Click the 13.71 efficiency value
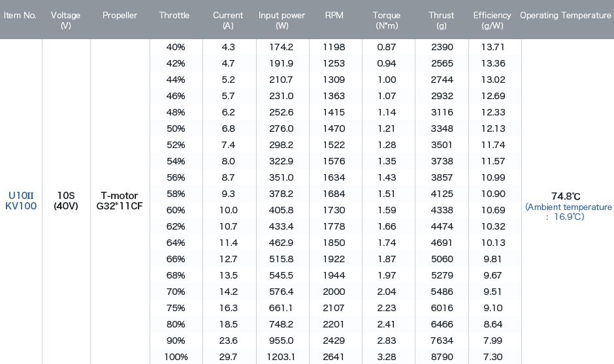This screenshot has height=364, width=614. [493, 47]
